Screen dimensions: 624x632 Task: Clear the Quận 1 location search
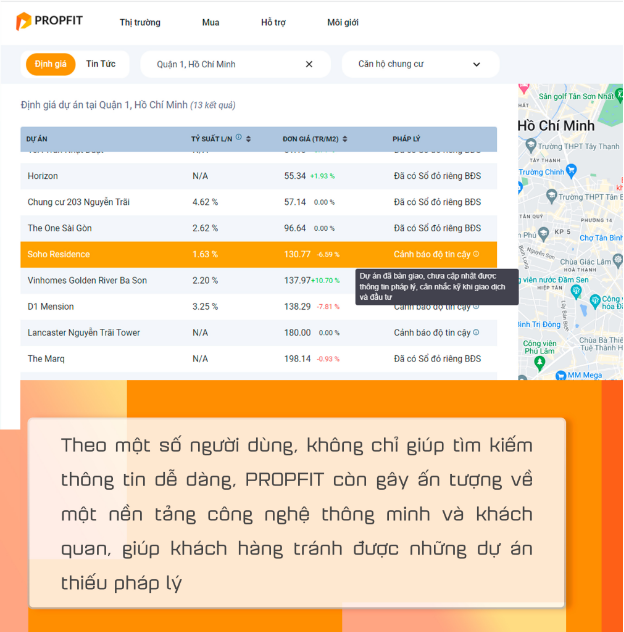pyautogui.click(x=309, y=64)
